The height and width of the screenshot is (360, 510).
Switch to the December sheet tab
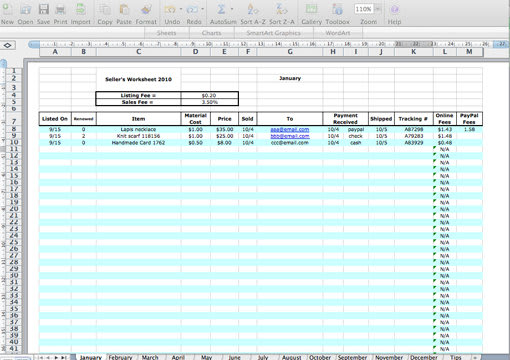tap(424, 357)
